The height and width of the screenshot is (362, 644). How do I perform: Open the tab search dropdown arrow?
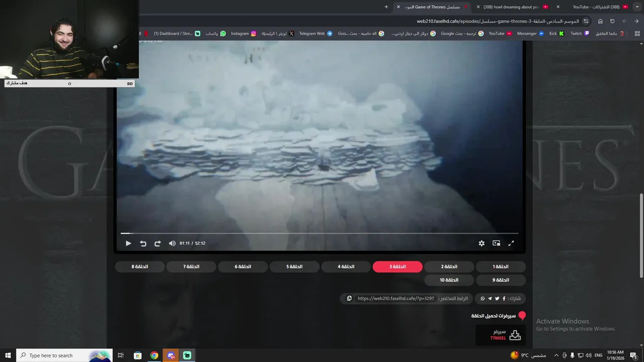(x=637, y=7)
